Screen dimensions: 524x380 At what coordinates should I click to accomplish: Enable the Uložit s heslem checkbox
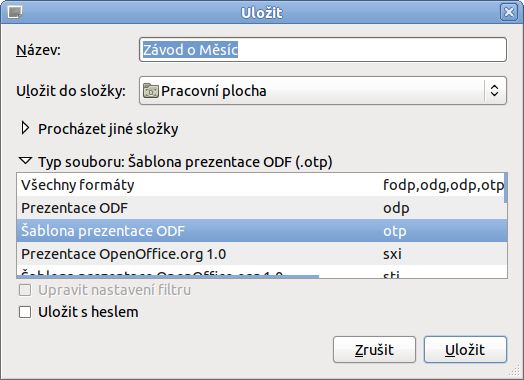pos(25,312)
